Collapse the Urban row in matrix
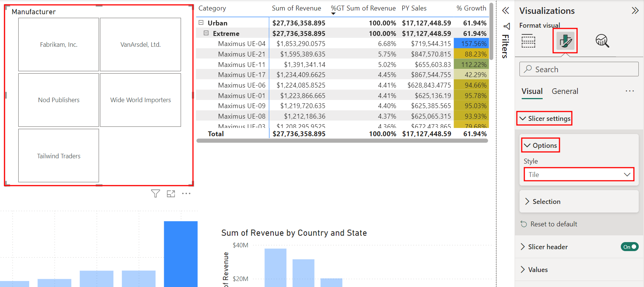The width and height of the screenshot is (644, 287). (201, 23)
